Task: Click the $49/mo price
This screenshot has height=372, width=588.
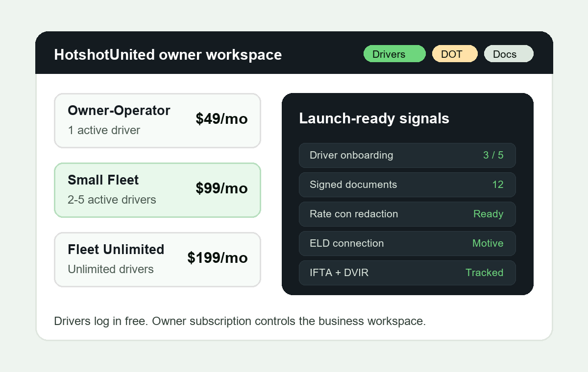Action: (221, 119)
